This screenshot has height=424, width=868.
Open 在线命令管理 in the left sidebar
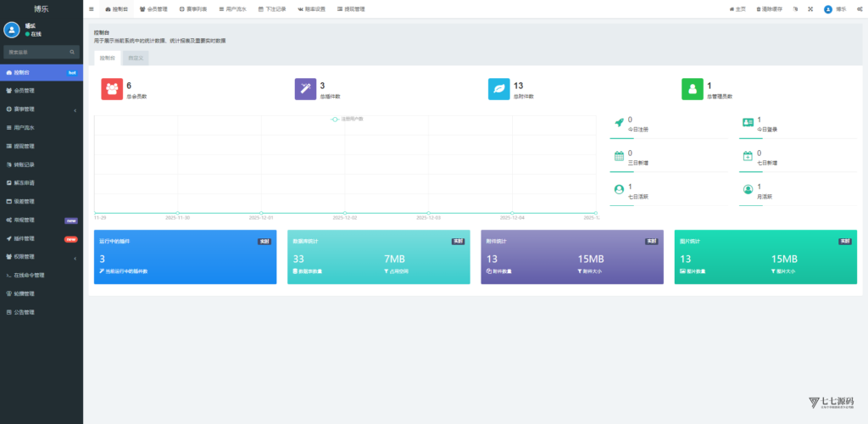[x=42, y=275]
